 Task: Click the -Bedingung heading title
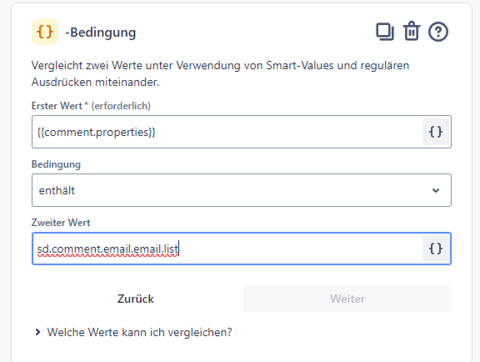coord(101,32)
